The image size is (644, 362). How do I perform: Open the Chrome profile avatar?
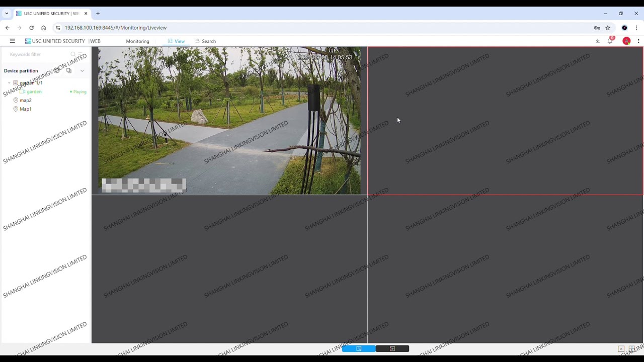pos(624,28)
